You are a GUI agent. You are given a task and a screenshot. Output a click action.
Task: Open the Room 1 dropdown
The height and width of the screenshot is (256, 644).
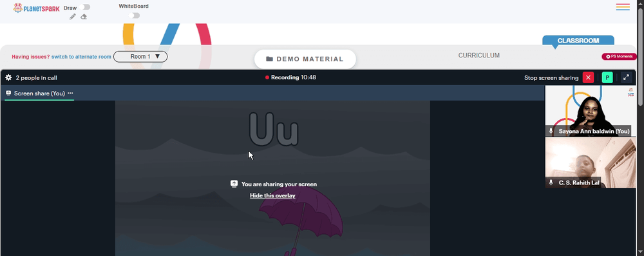pos(140,56)
